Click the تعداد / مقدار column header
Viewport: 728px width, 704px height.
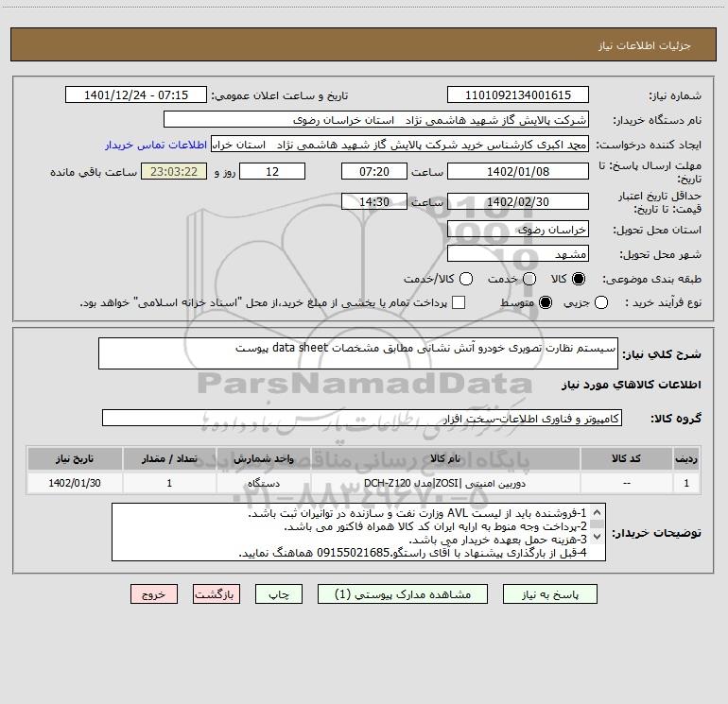click(169, 458)
